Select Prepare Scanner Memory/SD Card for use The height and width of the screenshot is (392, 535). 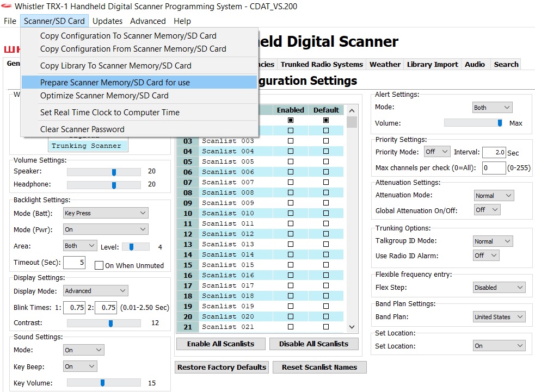click(139, 83)
